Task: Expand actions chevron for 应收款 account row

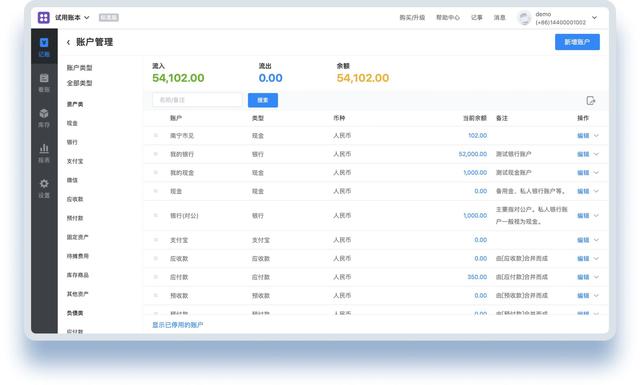Action: pos(596,258)
